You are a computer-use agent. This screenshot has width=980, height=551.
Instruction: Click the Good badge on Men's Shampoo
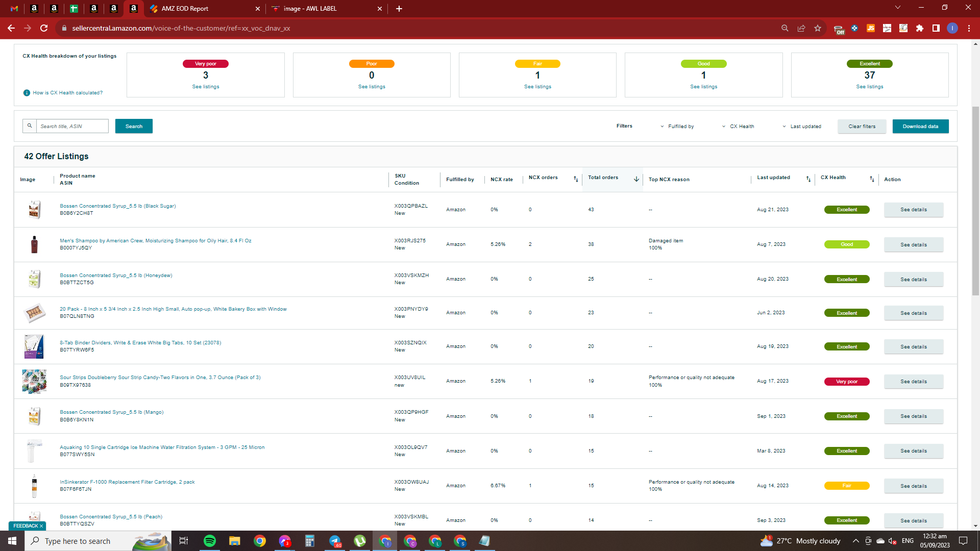coord(847,244)
